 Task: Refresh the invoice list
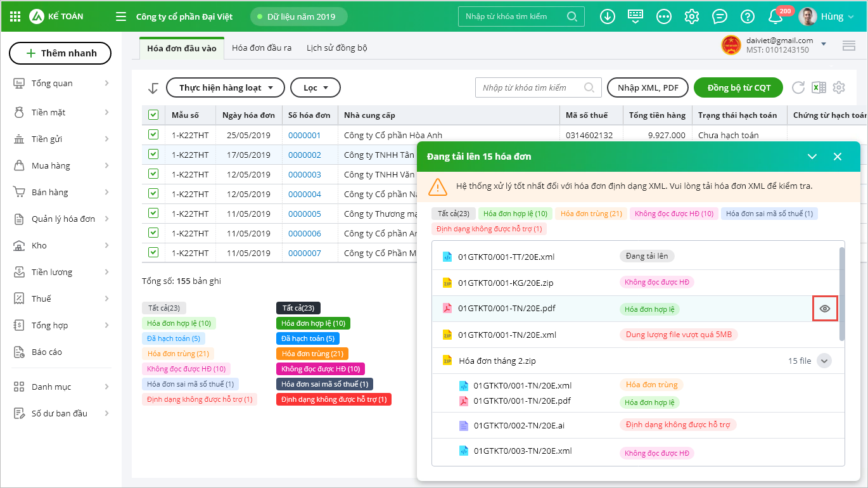(798, 88)
